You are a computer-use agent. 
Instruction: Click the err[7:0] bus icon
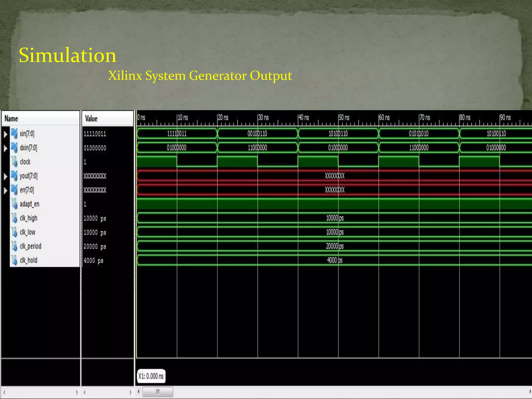coord(14,190)
